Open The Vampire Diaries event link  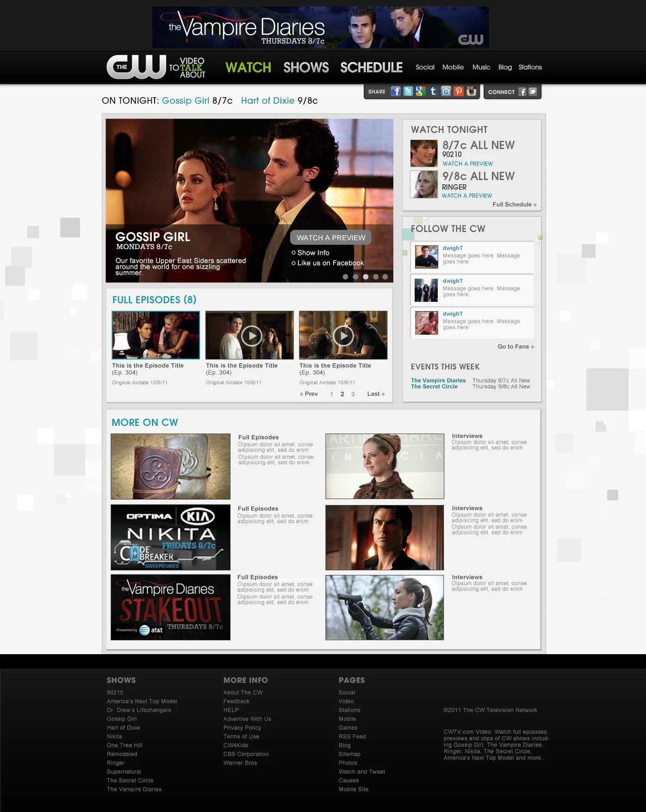point(438,381)
